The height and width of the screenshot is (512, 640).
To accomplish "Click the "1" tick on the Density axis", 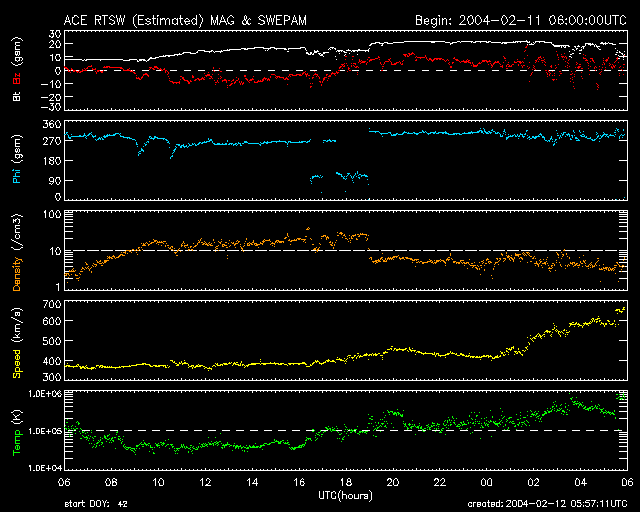I will [x=58, y=287].
